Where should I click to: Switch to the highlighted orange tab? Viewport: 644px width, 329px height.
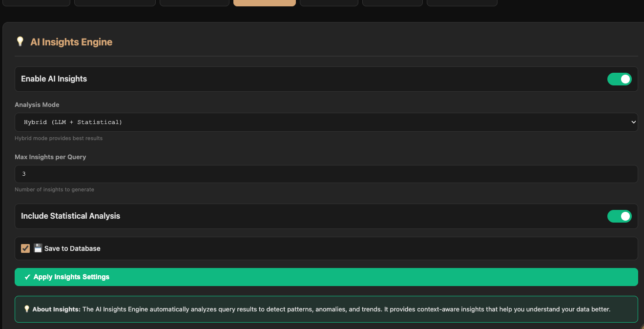264,3
